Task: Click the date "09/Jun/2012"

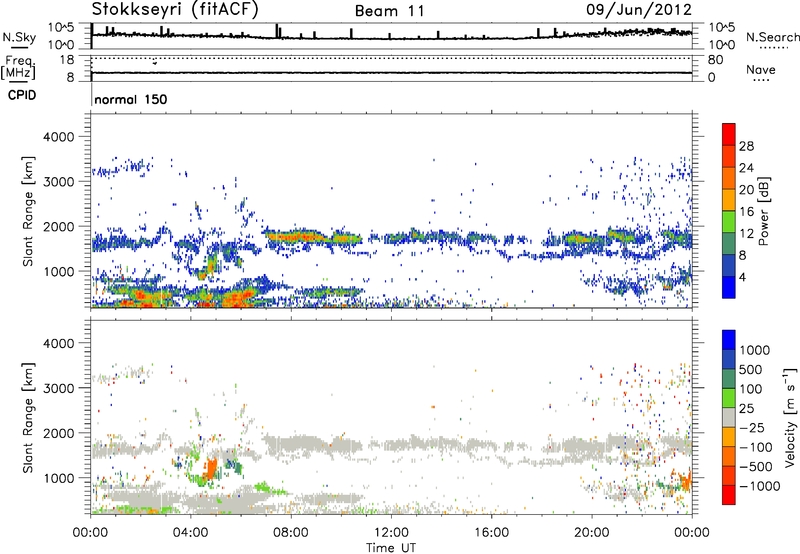Action: (x=639, y=9)
